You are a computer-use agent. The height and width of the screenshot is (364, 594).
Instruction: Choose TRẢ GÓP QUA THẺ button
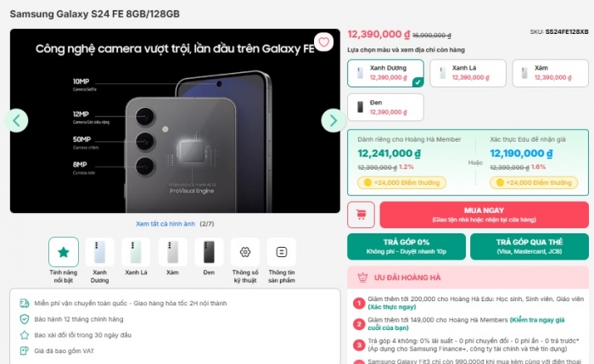(x=530, y=247)
